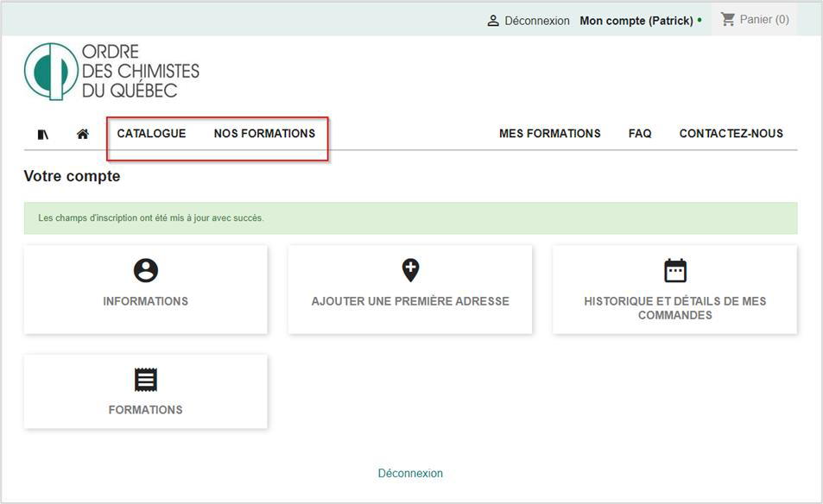
Task: Click the Ordre des chimistes du Québec logo
Action: pyautogui.click(x=111, y=71)
